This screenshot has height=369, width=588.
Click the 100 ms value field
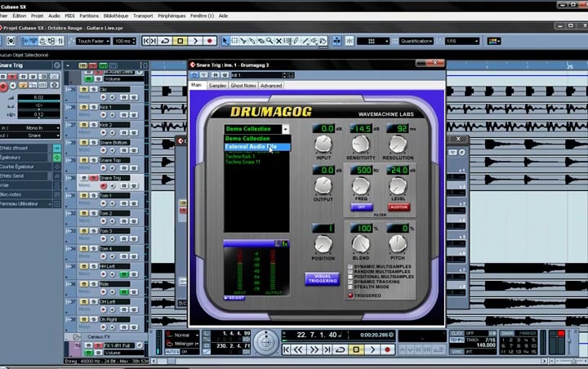pos(124,41)
